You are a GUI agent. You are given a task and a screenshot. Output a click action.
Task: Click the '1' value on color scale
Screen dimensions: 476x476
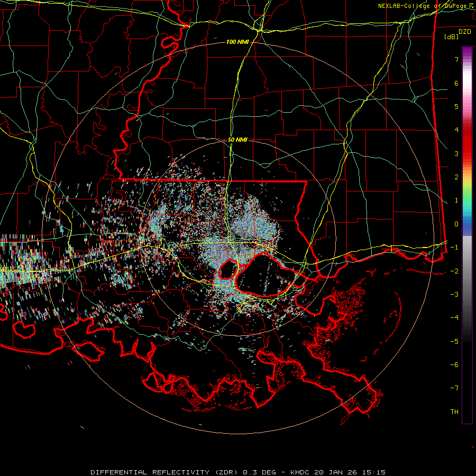456,200
